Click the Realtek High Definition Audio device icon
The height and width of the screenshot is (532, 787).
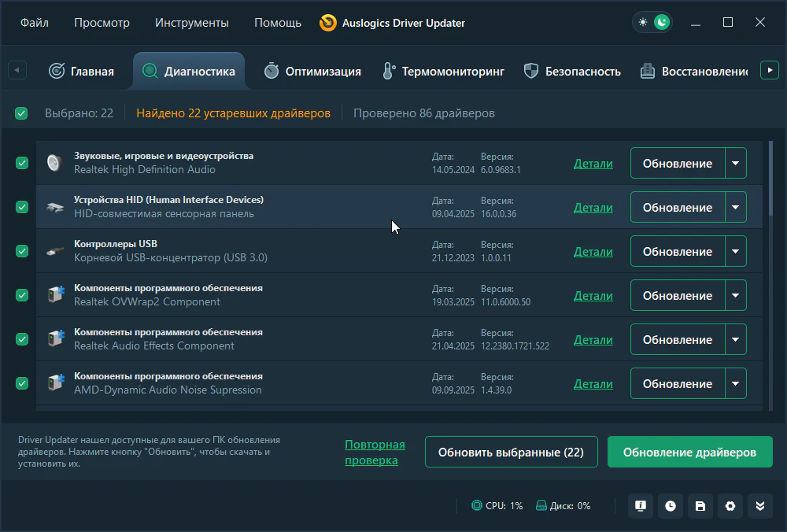click(54, 163)
